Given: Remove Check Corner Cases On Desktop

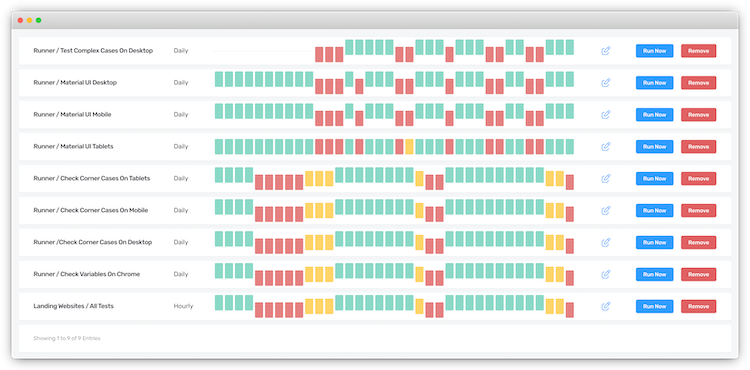Looking at the screenshot, I should pos(698,242).
